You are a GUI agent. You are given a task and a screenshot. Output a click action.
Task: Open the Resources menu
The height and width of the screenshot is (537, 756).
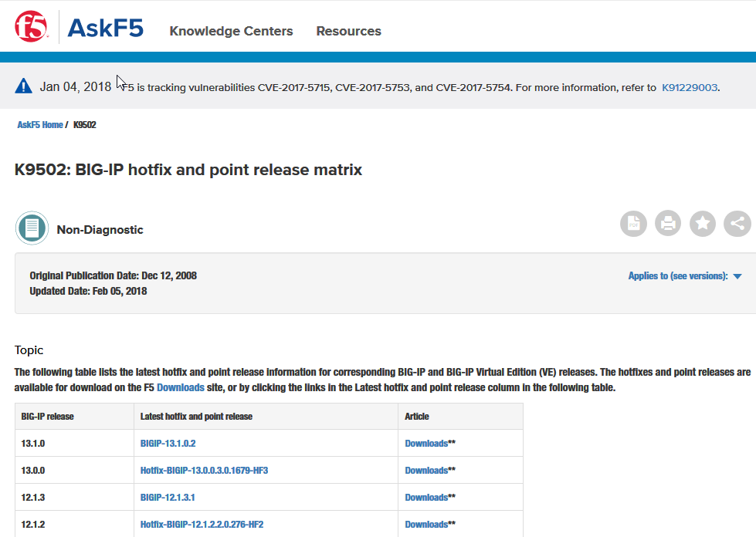(348, 32)
